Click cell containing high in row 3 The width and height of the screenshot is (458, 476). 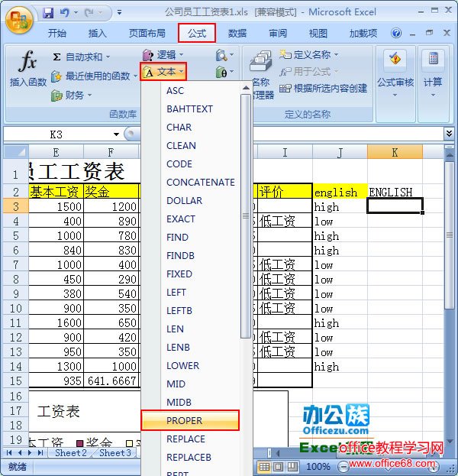click(x=340, y=207)
